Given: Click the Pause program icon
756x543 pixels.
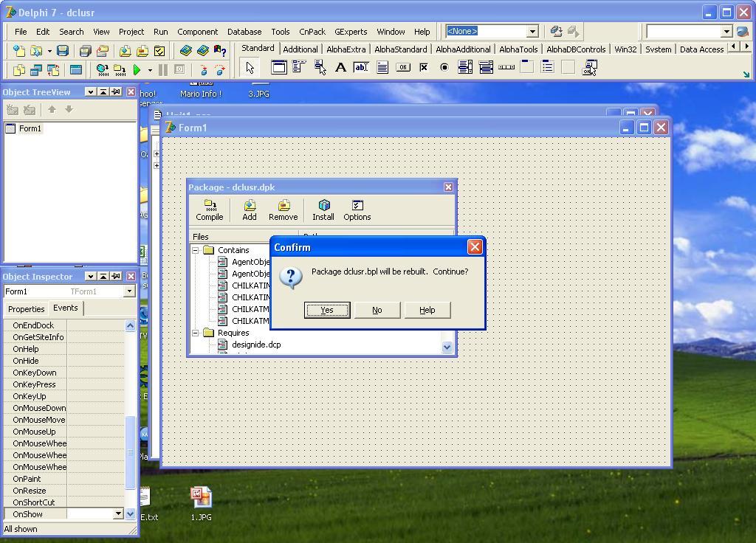Looking at the screenshot, I should coord(163,70).
